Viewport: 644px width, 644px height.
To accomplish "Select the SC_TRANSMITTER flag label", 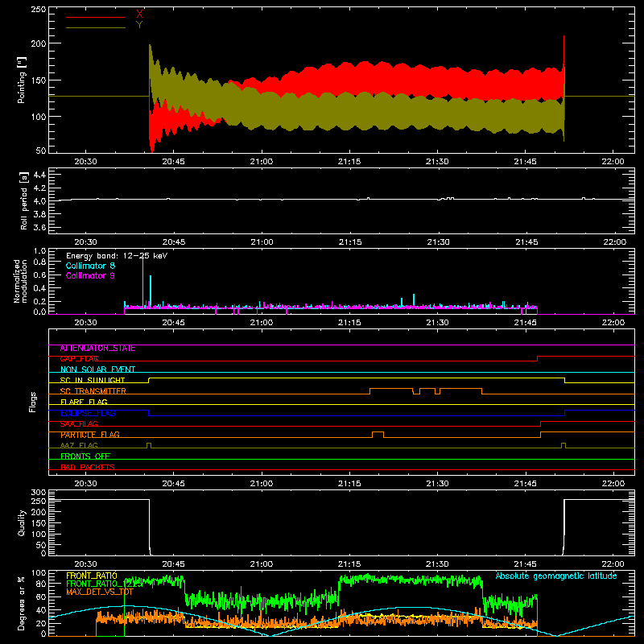I will tap(93, 391).
